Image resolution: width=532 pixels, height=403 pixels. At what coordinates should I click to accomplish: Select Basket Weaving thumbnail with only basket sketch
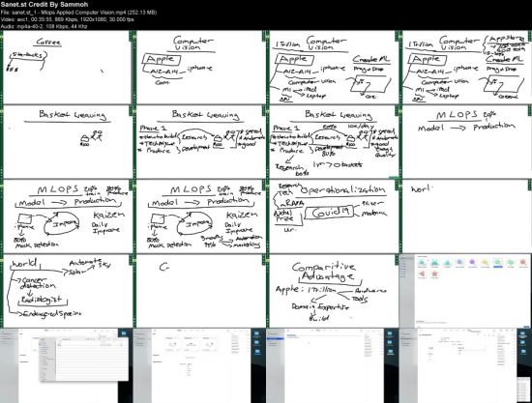(67, 142)
